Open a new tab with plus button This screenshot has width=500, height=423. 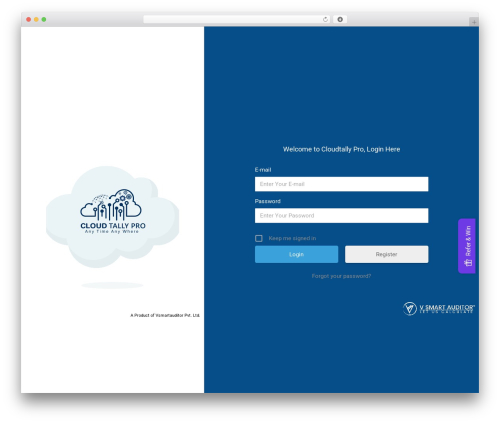pos(474,22)
